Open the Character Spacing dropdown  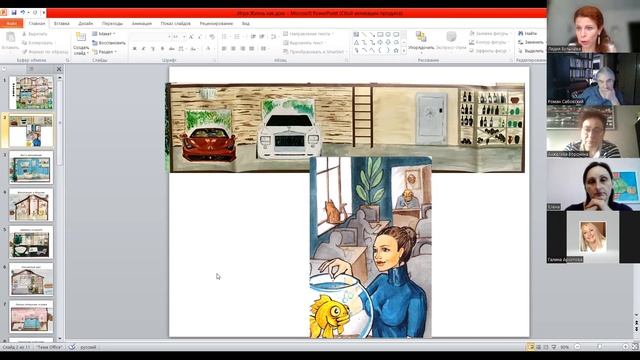182,49
